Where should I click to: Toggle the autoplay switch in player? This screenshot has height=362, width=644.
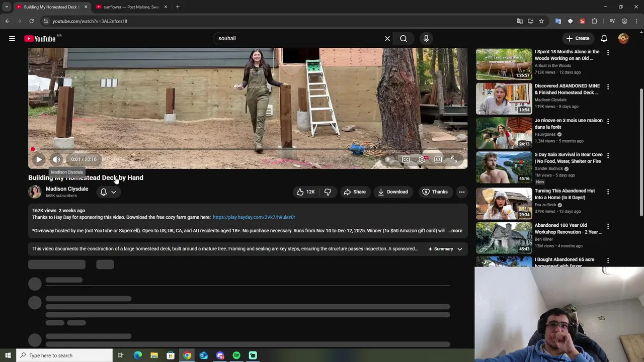[x=388, y=159]
